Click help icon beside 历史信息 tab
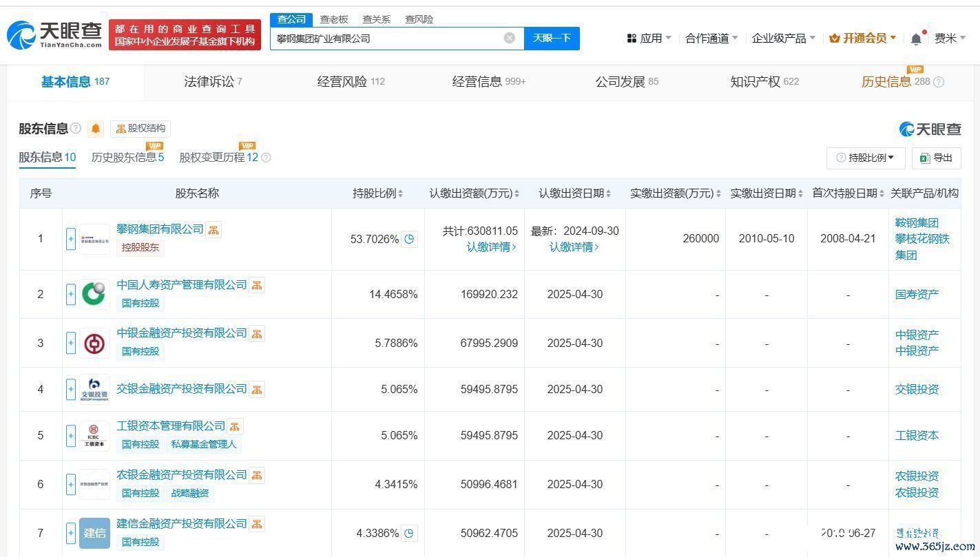The width and height of the screenshot is (980, 557). [x=939, y=82]
